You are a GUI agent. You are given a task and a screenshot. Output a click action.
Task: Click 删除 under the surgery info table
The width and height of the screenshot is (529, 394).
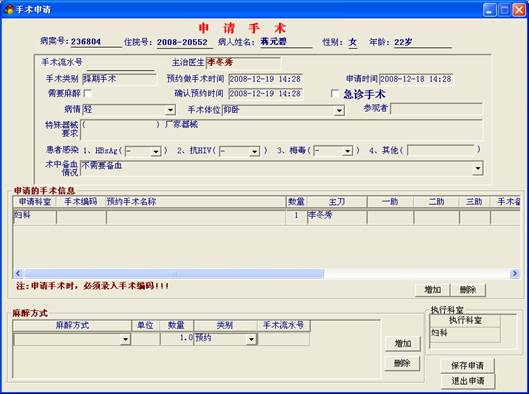click(468, 289)
